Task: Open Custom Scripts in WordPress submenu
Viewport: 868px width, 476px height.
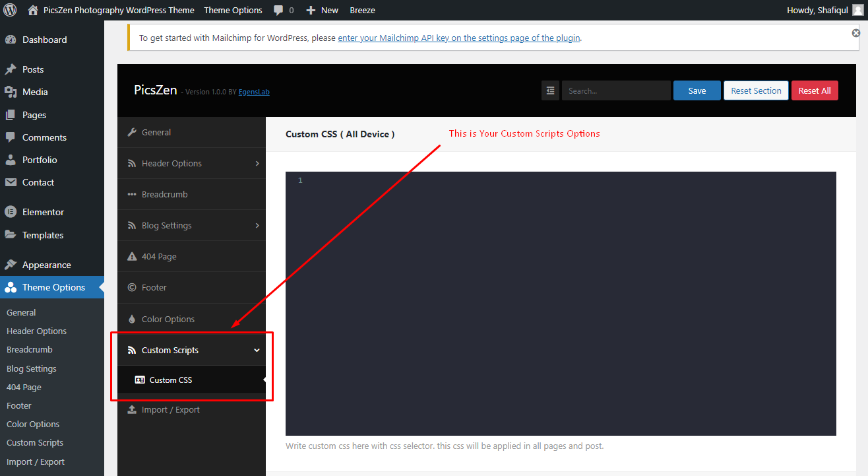Action: tap(35, 442)
